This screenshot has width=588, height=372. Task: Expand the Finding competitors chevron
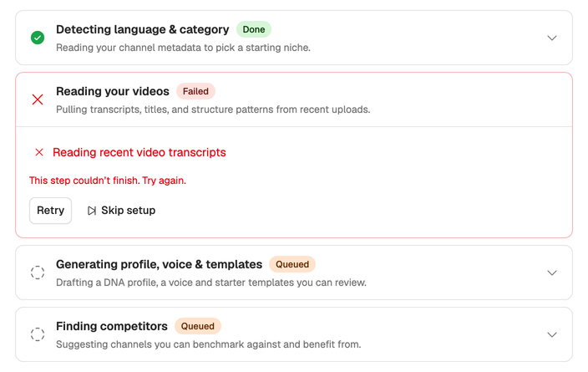[551, 334]
